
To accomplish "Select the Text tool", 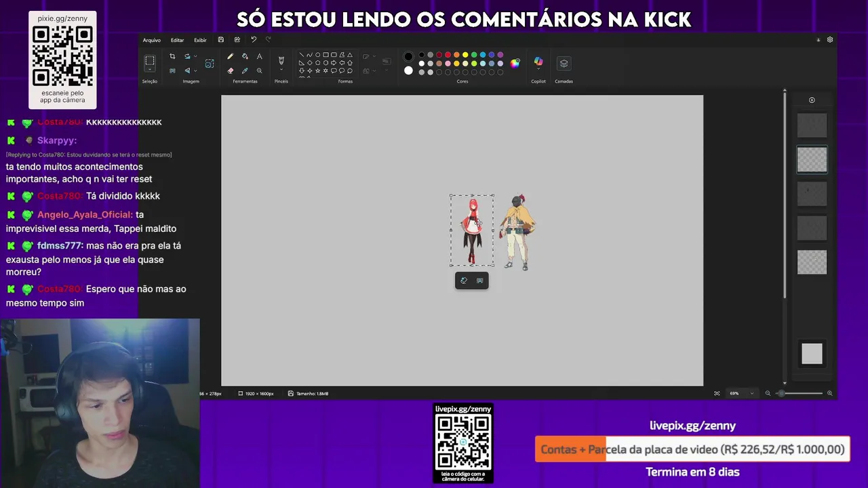I will coord(259,56).
